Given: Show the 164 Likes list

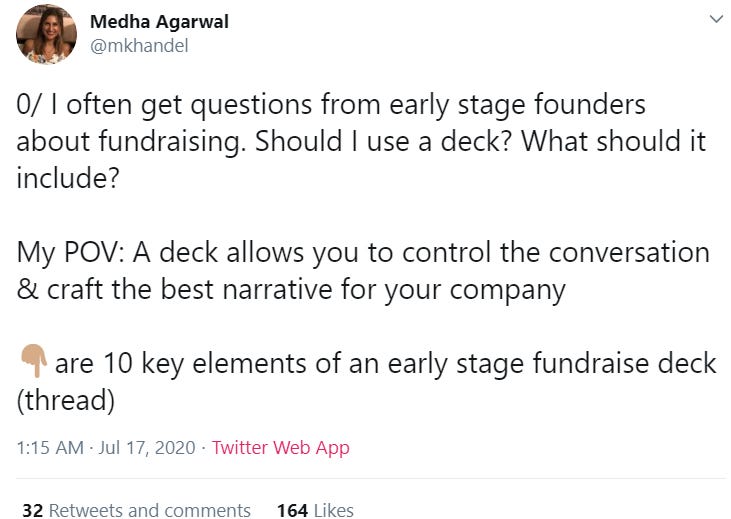Looking at the screenshot, I should pos(315,510).
